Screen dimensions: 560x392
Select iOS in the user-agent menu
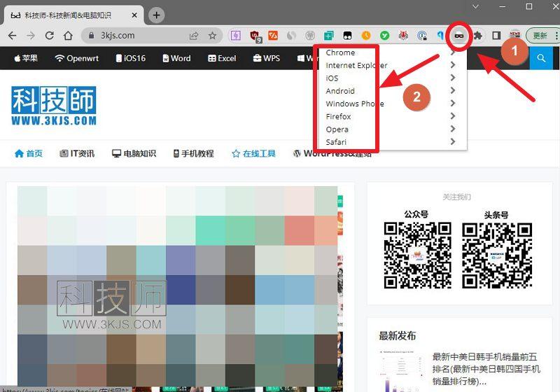pyautogui.click(x=332, y=78)
